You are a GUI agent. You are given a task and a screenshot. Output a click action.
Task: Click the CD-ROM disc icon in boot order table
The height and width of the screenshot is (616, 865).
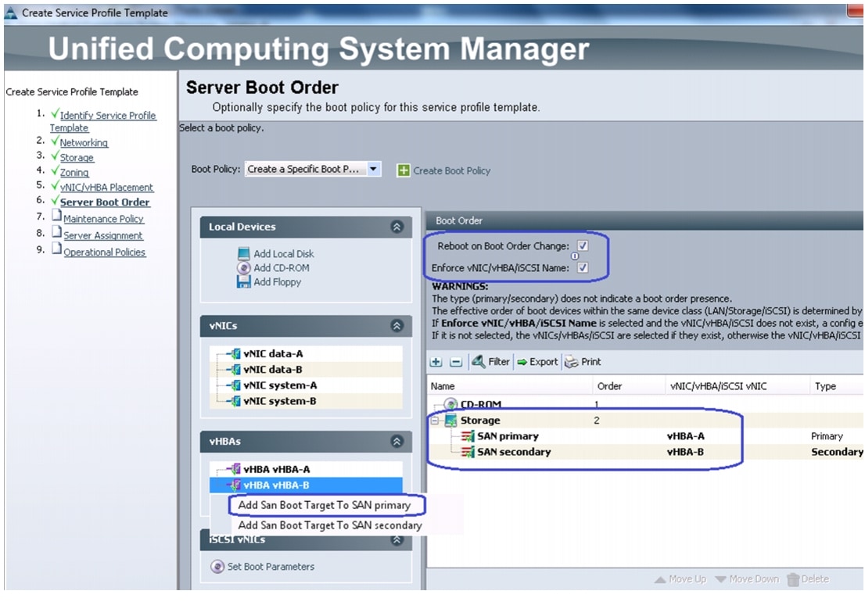450,404
